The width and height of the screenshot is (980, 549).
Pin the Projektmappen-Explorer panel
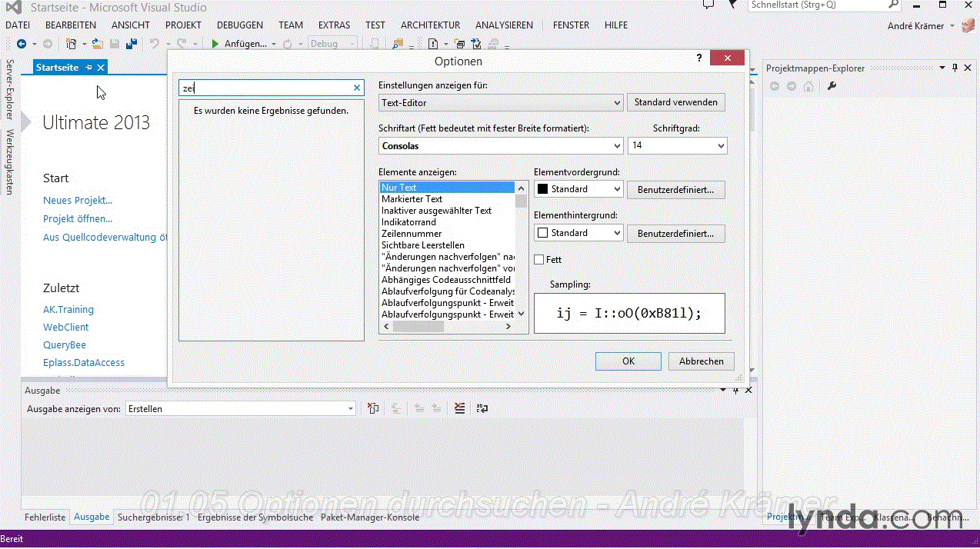click(x=955, y=68)
